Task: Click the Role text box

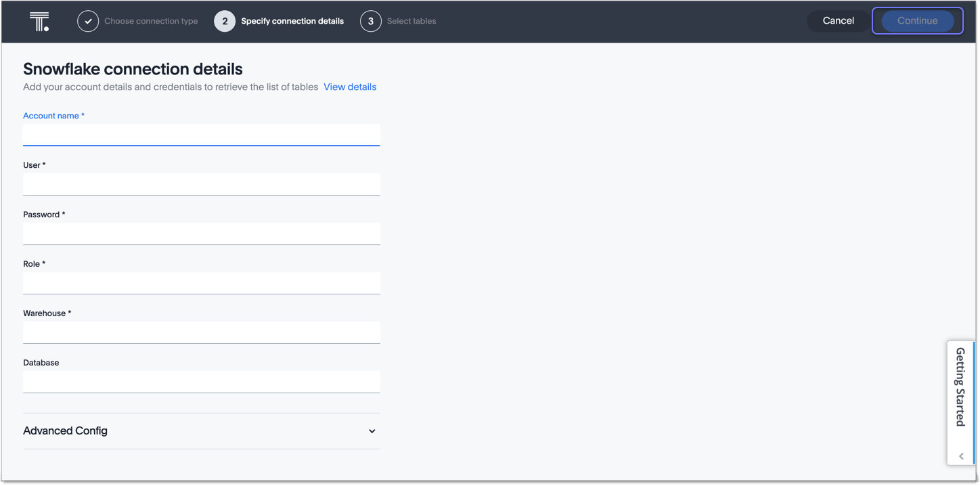Action: [x=201, y=283]
